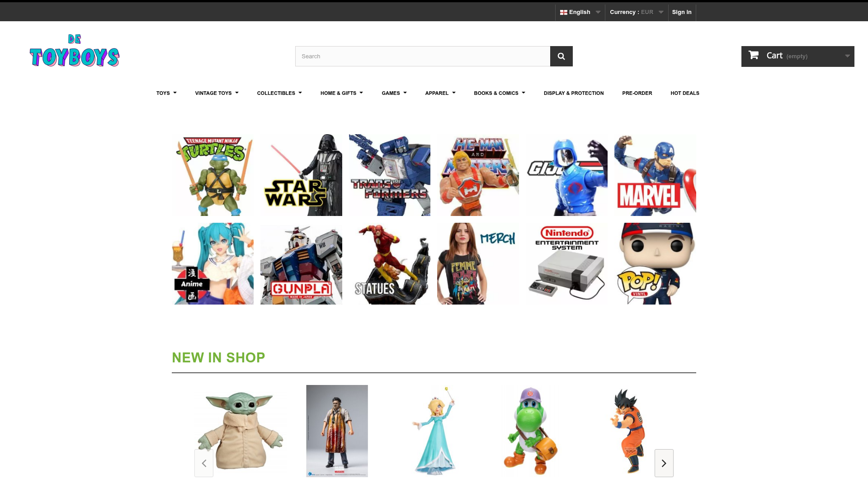The width and height of the screenshot is (868, 488).
Task: Open the G.I. Joe category tile
Action: coord(566,175)
